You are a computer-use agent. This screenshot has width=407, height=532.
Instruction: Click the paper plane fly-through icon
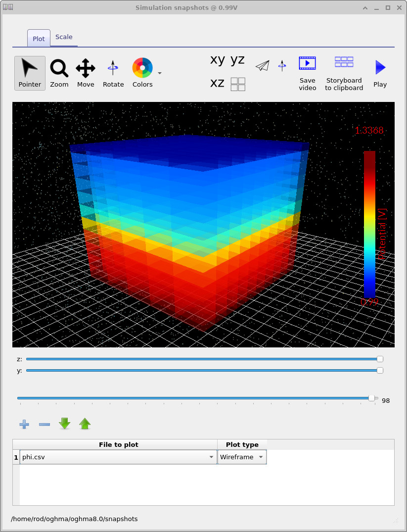coord(262,65)
